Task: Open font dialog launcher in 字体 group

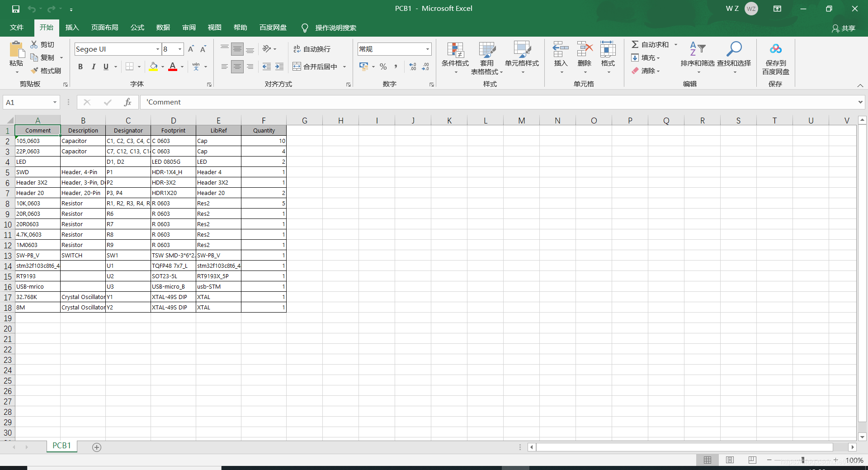Action: (209, 85)
